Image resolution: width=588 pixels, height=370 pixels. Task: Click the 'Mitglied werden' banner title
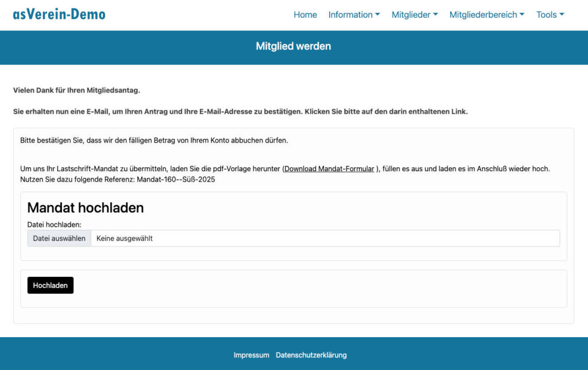coord(293,47)
